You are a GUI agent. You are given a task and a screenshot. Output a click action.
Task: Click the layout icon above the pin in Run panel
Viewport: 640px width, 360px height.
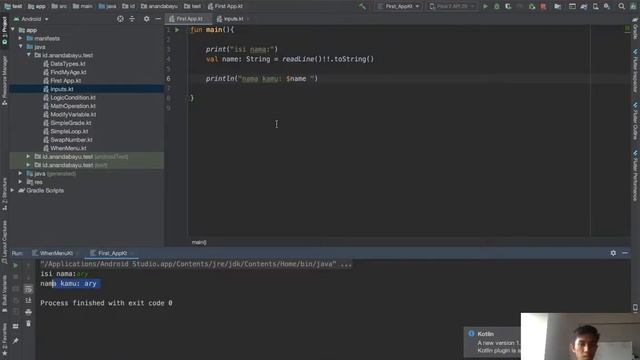(16, 326)
